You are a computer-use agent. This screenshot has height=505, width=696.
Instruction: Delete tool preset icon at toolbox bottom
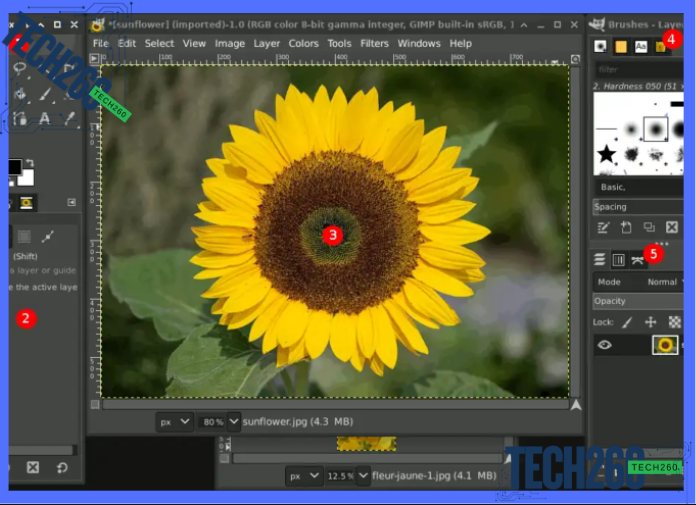click(33, 467)
